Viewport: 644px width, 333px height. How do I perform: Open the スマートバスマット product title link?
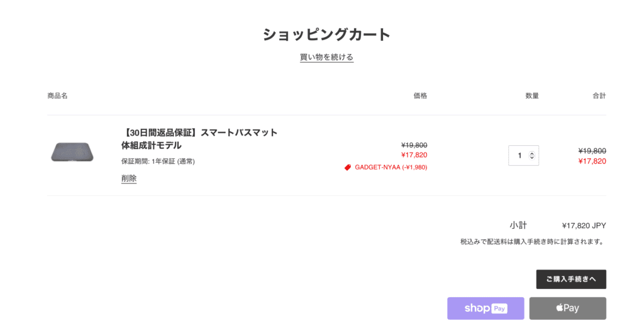tap(199, 139)
